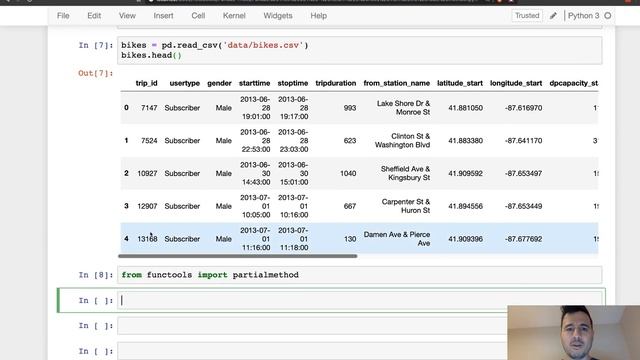Click longitude value -87.677692
Screen dimensions: 640x360
(x=523, y=239)
